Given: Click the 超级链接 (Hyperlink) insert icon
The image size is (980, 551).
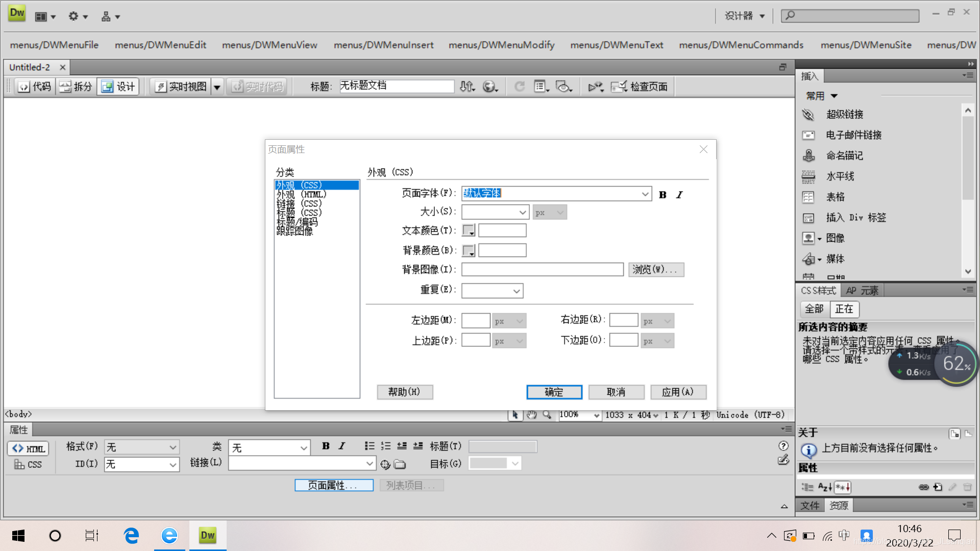Looking at the screenshot, I should pyautogui.click(x=808, y=114).
